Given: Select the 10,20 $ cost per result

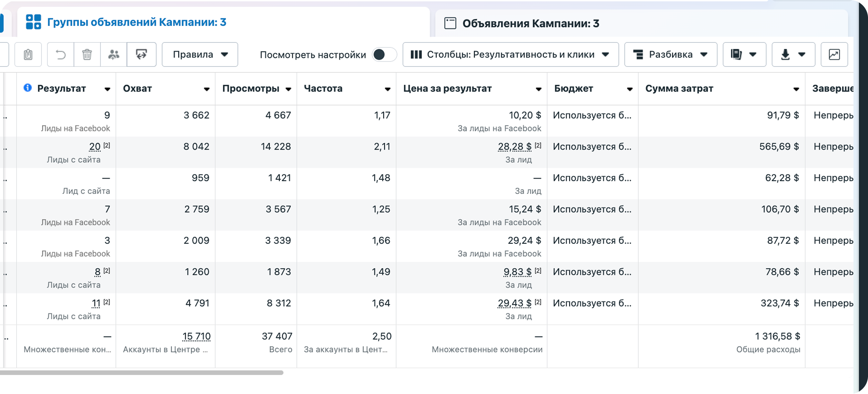Looking at the screenshot, I should (525, 115).
